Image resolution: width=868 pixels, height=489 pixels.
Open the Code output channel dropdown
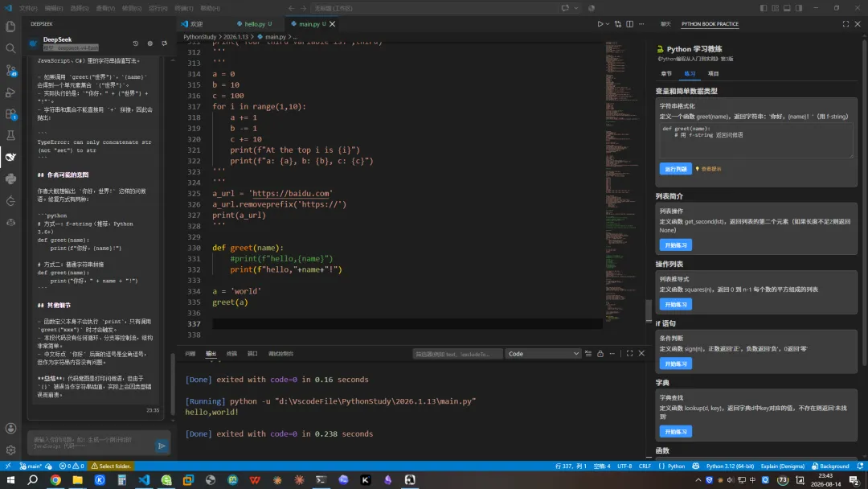(x=542, y=353)
